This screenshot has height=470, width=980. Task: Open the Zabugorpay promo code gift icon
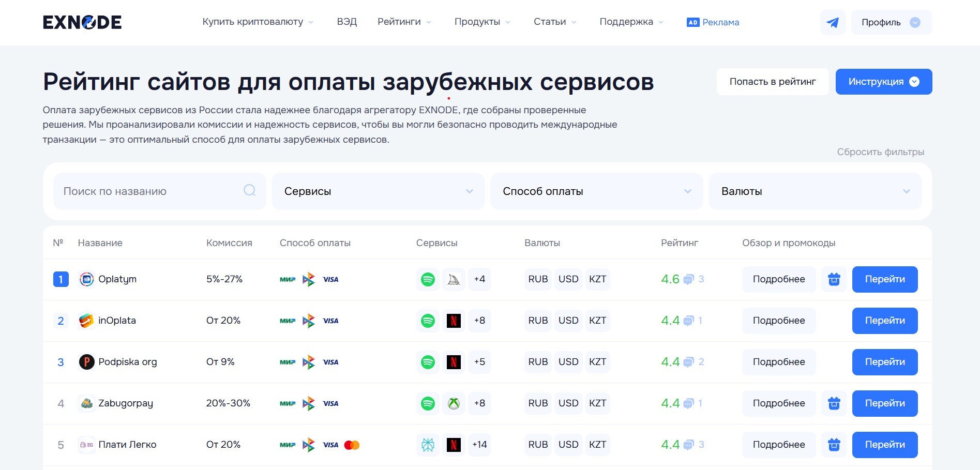[834, 403]
